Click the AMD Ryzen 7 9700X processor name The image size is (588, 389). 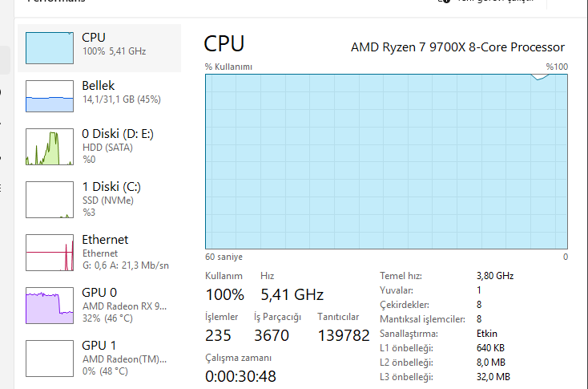pyautogui.click(x=457, y=47)
